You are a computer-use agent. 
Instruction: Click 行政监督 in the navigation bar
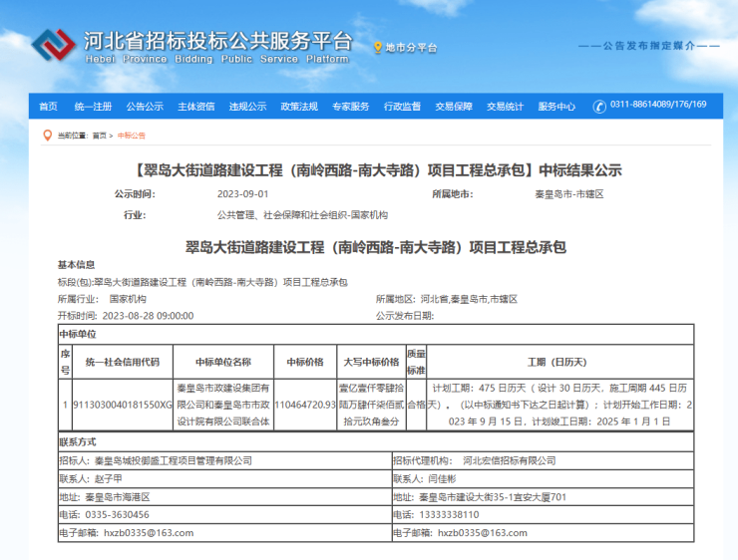point(402,107)
